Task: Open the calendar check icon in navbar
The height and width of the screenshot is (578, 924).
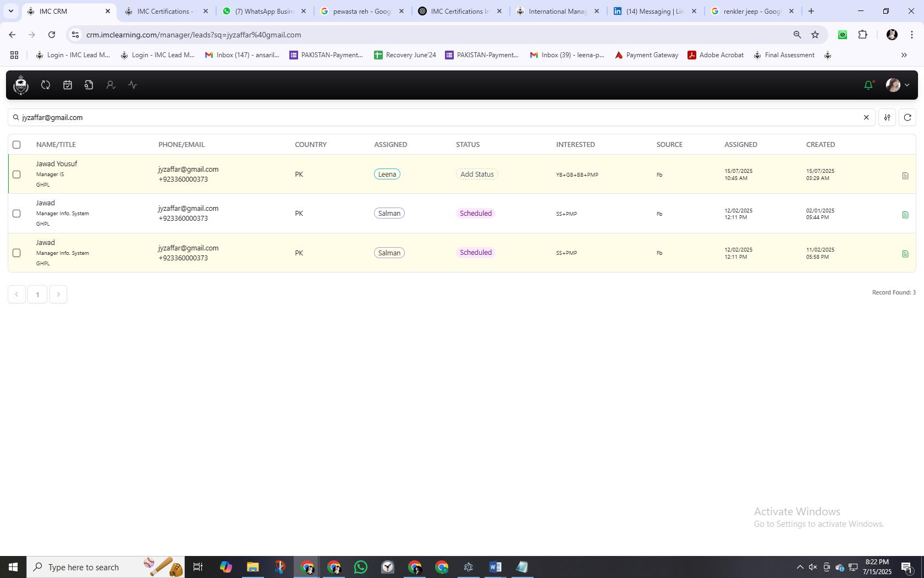Action: 68,85
